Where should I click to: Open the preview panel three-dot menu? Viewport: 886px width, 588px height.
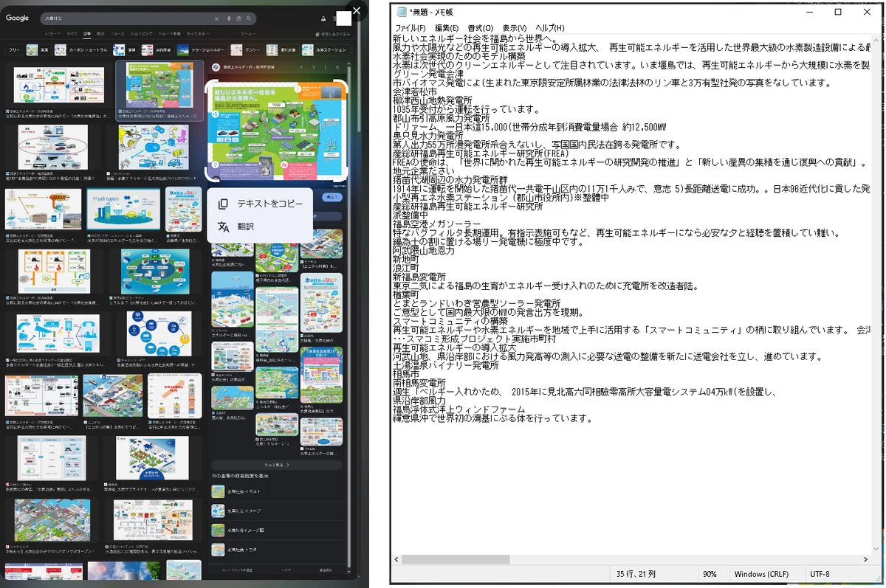[325, 67]
